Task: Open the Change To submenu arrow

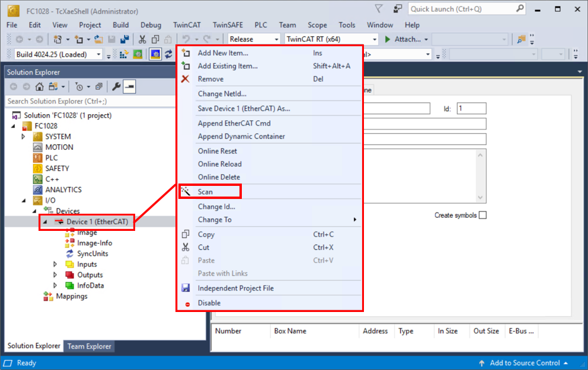Action: coord(354,220)
